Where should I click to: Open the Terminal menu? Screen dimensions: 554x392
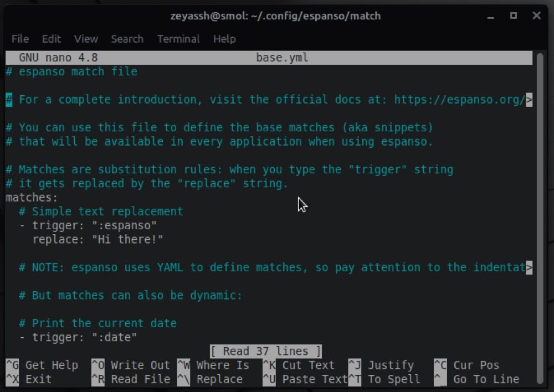[x=178, y=39]
